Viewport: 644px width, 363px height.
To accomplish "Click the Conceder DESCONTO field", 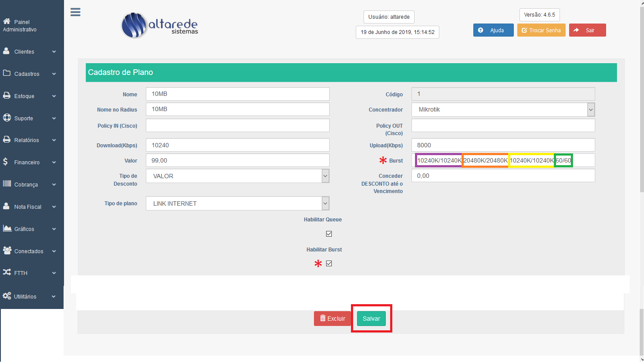I will tap(503, 176).
